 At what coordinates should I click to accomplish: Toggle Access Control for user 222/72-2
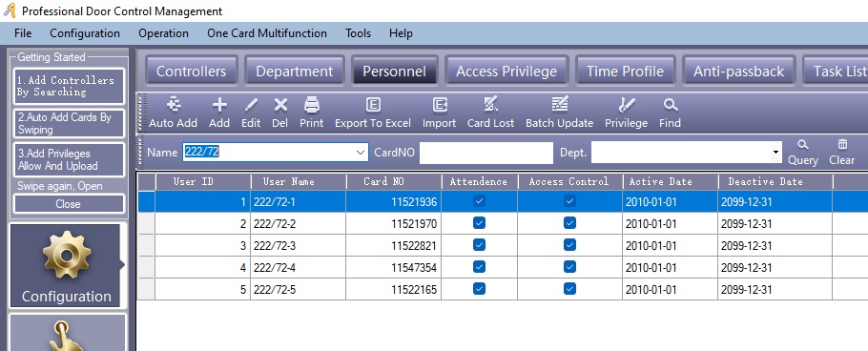pyautogui.click(x=569, y=223)
